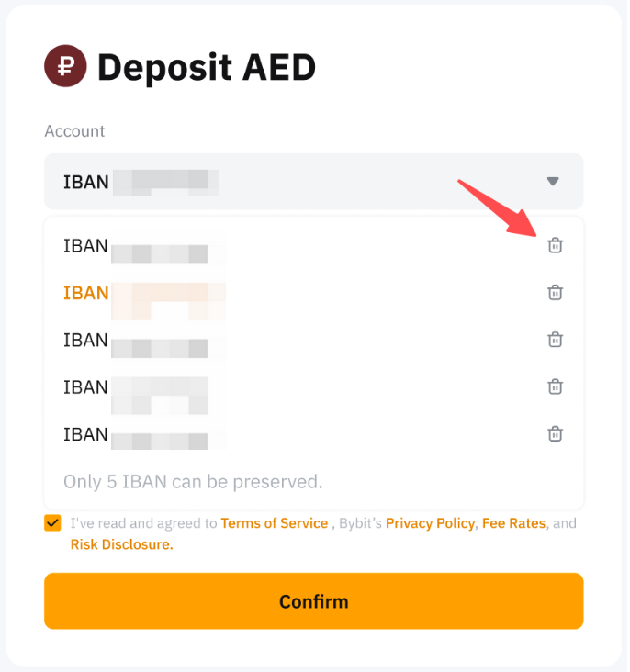Viewport: 630px width, 672px height.
Task: Collapse the Account dropdown arrow
Action: pos(553,182)
